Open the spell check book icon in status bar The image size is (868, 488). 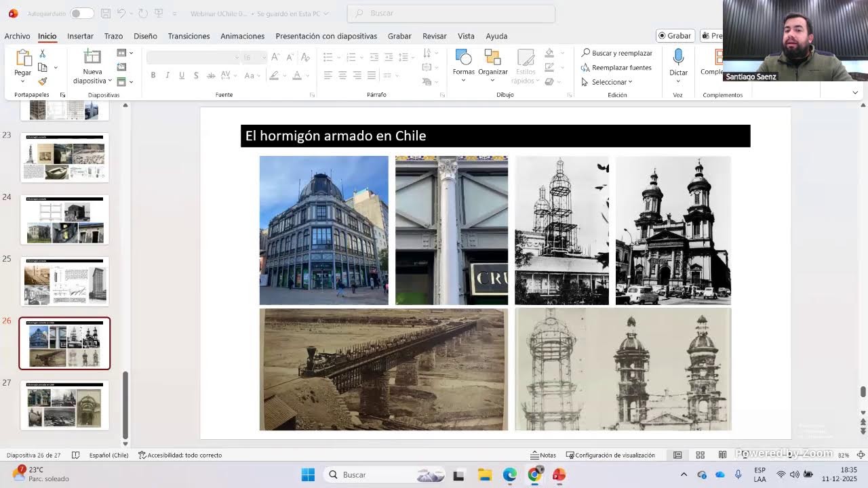[x=75, y=455]
